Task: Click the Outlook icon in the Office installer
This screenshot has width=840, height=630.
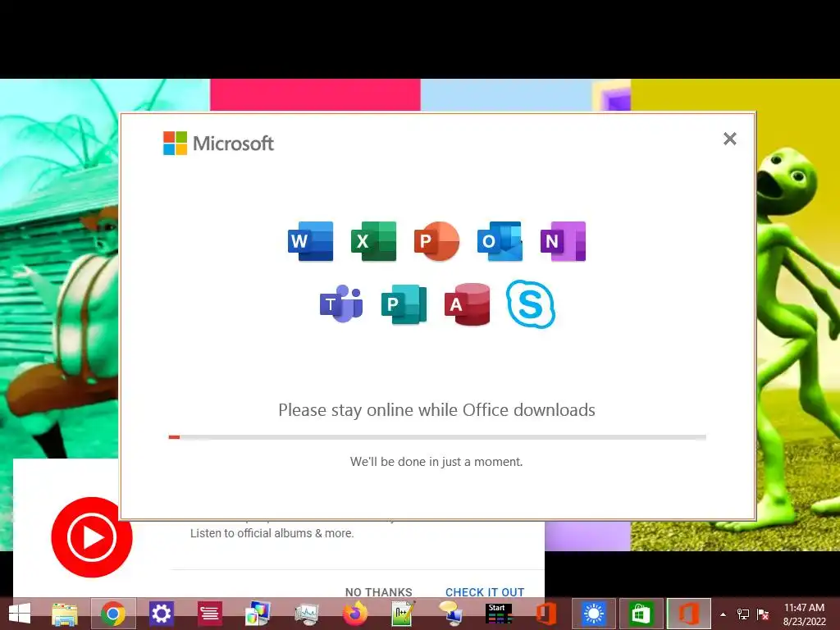Action: 500,241
